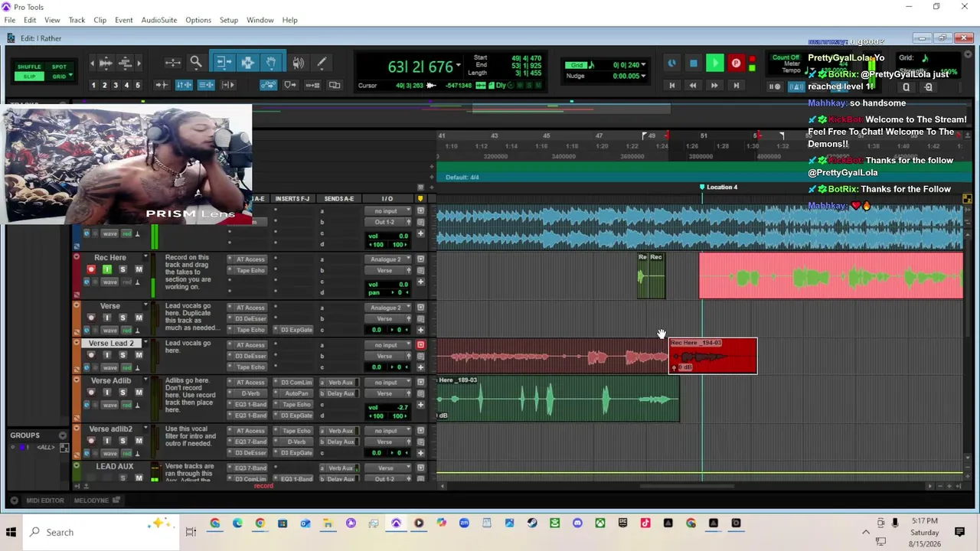The width and height of the screenshot is (980, 551).
Task: Open Rec Here input selector Analogue 2
Action: click(389, 259)
